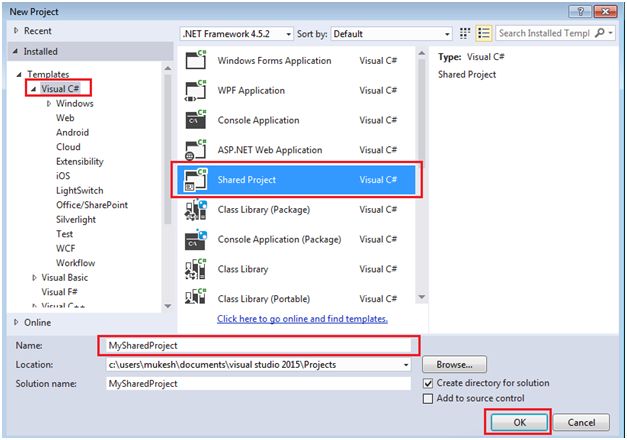
Task: Collapse the Installed section
Action: pos(16,51)
